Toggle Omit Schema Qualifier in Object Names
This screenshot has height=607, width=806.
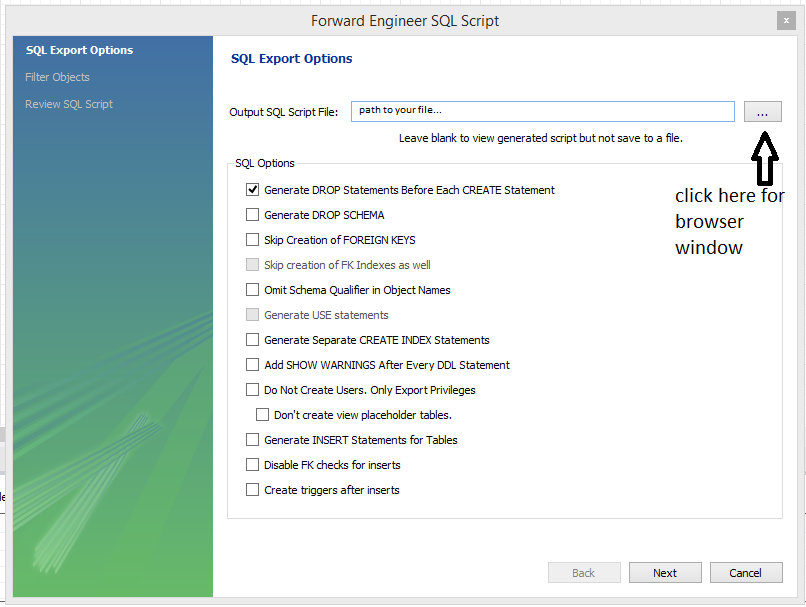point(253,290)
